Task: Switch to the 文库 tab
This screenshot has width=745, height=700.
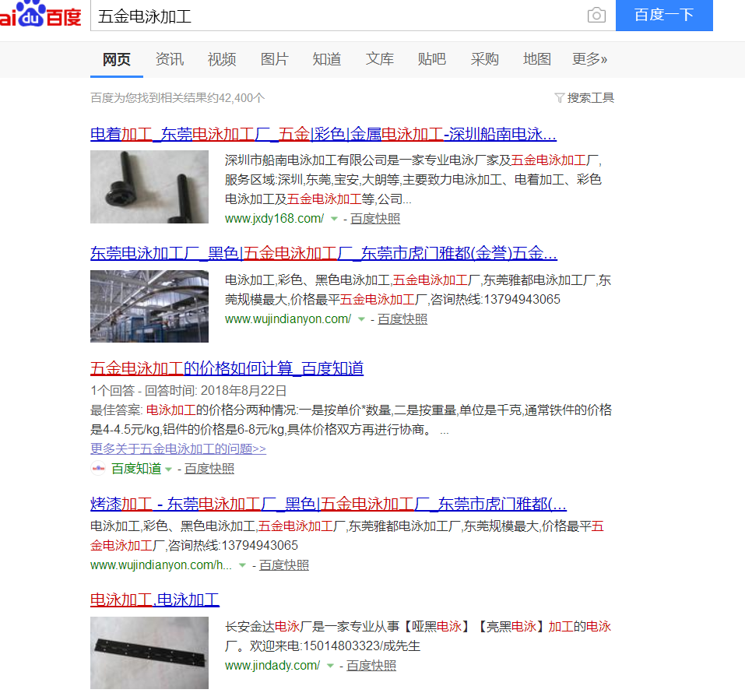Action: tap(380, 59)
